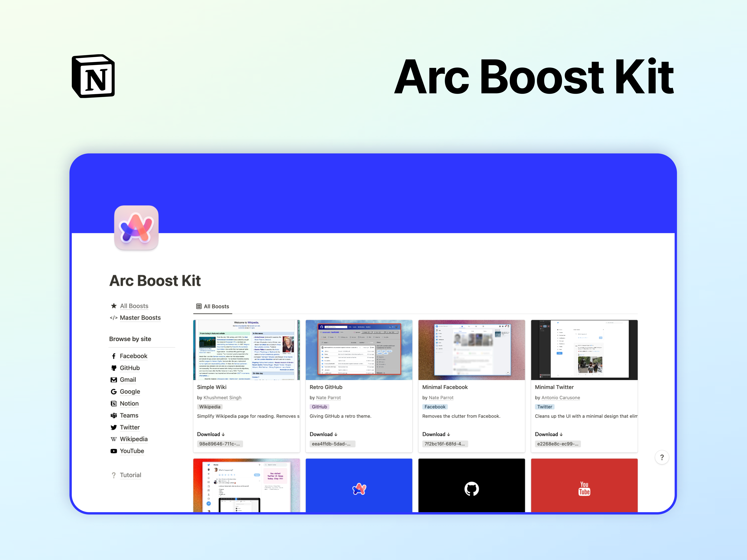Click the Facebook sidebar icon
The width and height of the screenshot is (747, 560).
coord(114,356)
